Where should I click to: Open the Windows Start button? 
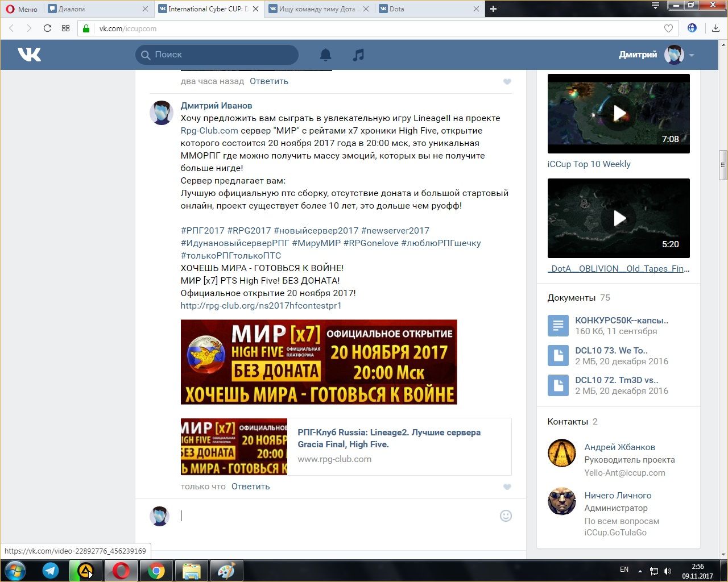15,571
